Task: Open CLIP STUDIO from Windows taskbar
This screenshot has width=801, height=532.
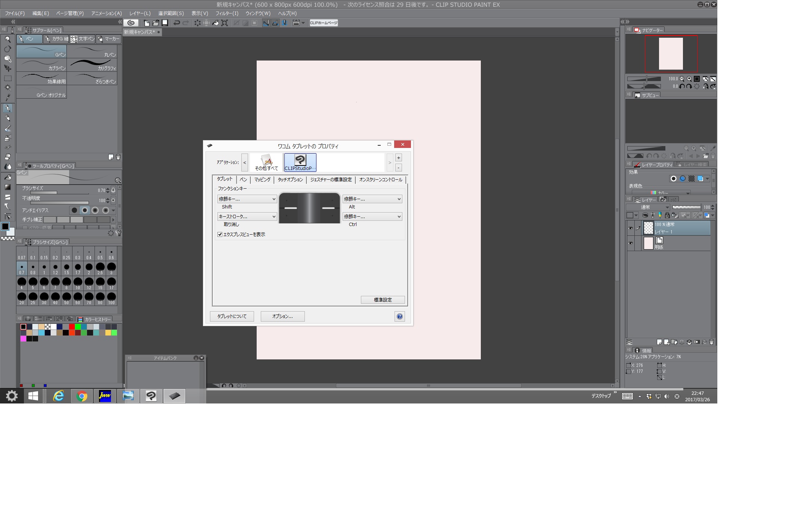Action: (151, 396)
